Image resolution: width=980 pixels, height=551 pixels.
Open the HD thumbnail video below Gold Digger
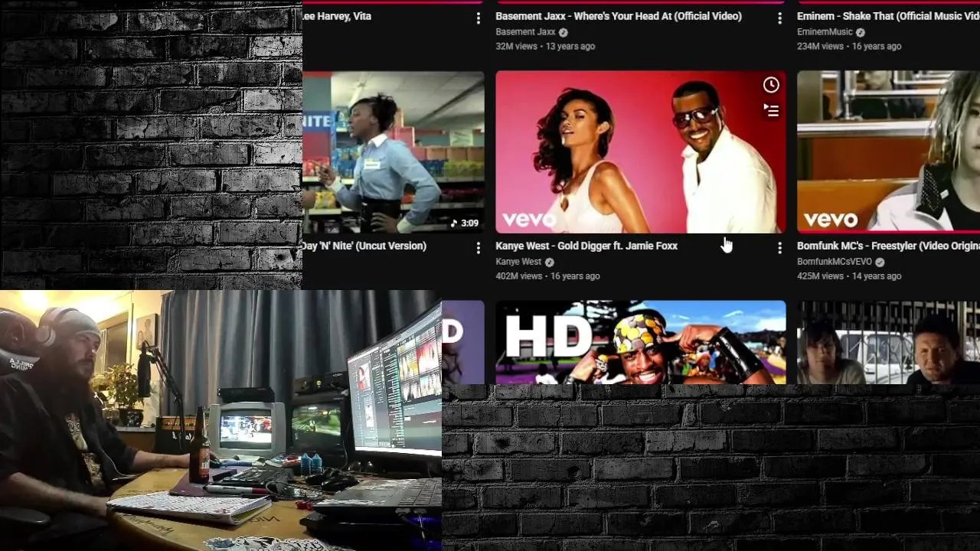point(641,342)
